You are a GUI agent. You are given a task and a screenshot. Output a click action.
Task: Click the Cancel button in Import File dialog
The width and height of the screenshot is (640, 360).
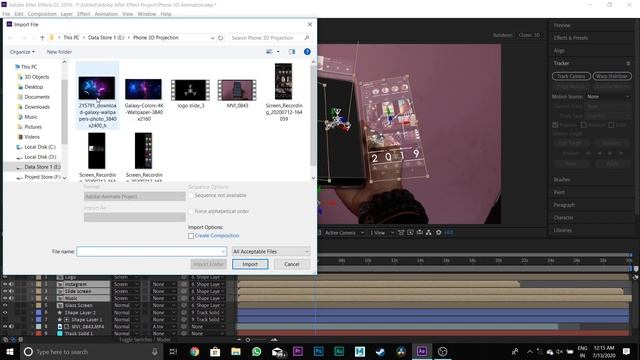pos(292,264)
